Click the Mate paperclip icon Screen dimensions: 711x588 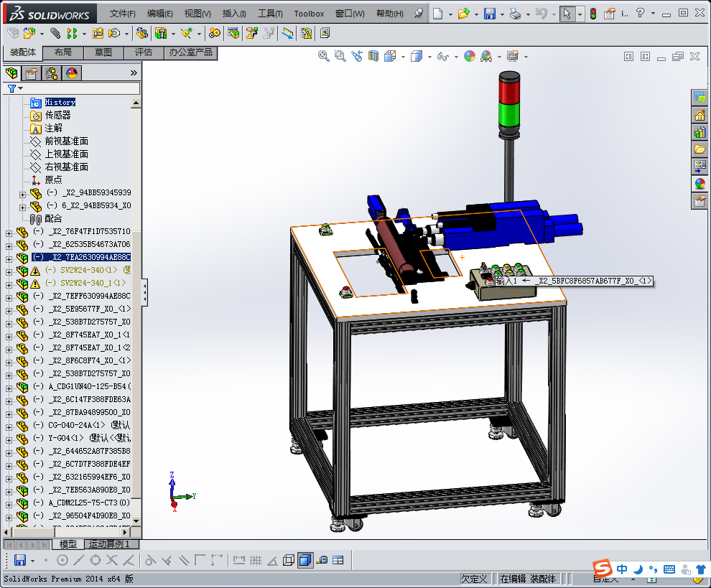[55, 33]
